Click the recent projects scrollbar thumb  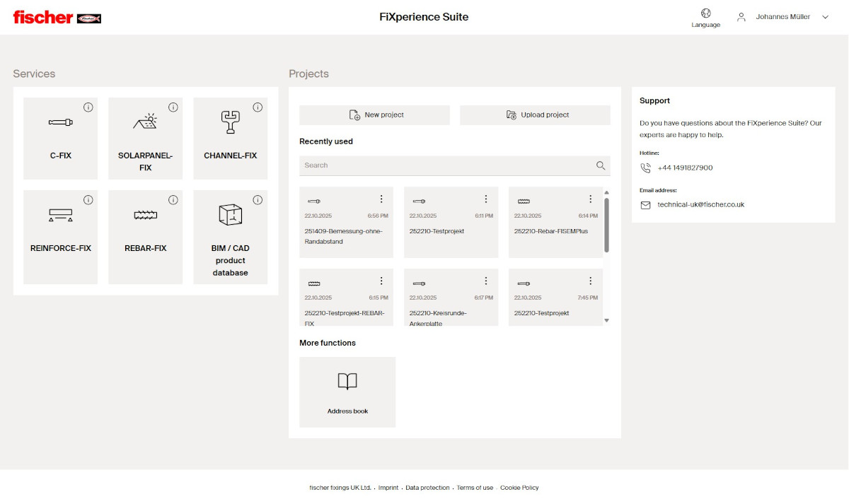point(606,224)
